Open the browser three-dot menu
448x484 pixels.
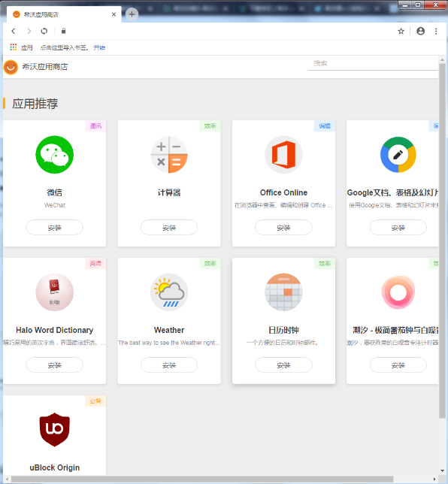pyautogui.click(x=436, y=31)
